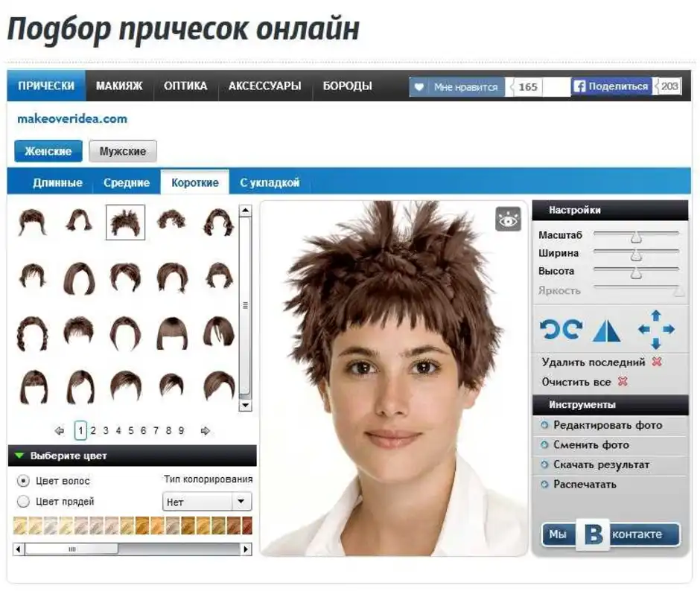Choose the Мужские category toggle

coord(123,151)
